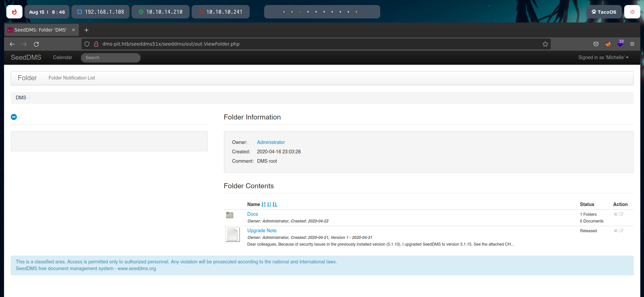Open the Calendar menu item

coord(62,57)
